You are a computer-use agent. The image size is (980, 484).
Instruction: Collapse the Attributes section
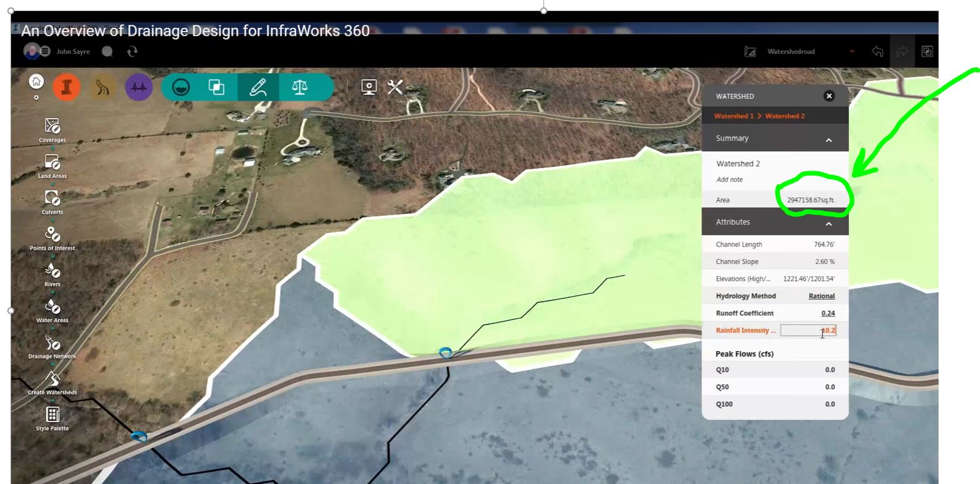[829, 223]
